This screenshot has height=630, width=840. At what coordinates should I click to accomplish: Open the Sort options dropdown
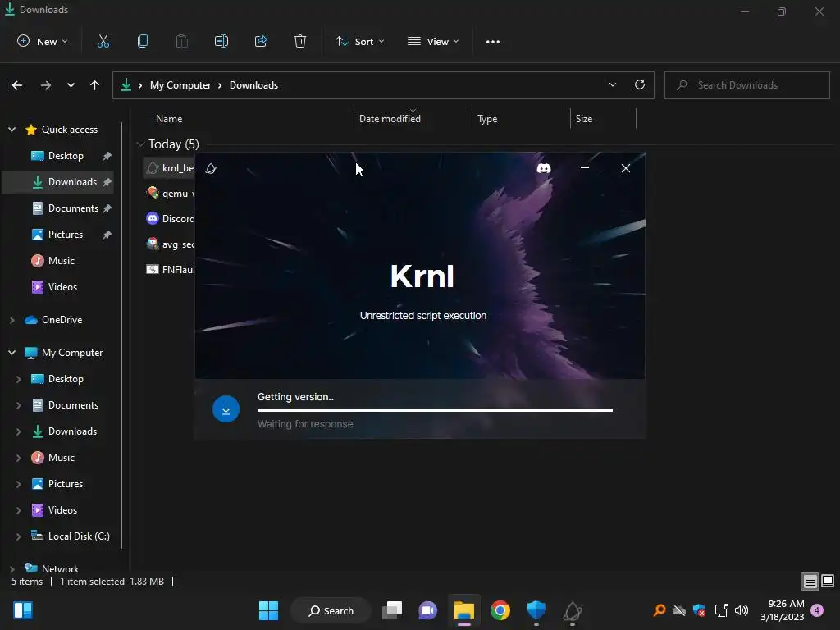[x=359, y=41]
